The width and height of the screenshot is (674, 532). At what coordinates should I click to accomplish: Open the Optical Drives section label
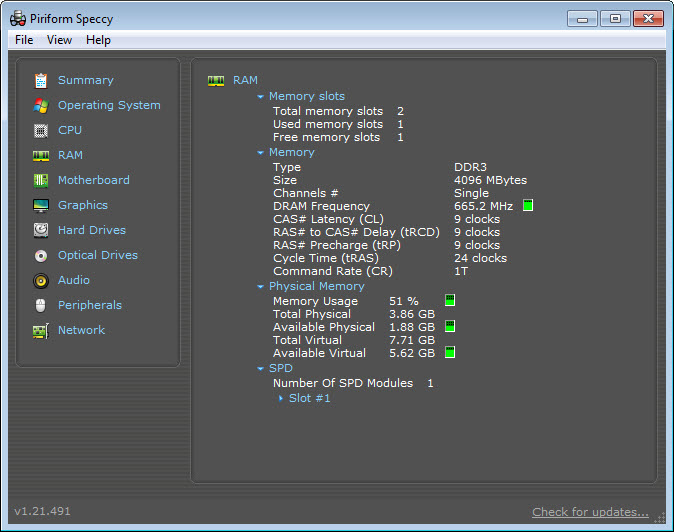coord(98,255)
